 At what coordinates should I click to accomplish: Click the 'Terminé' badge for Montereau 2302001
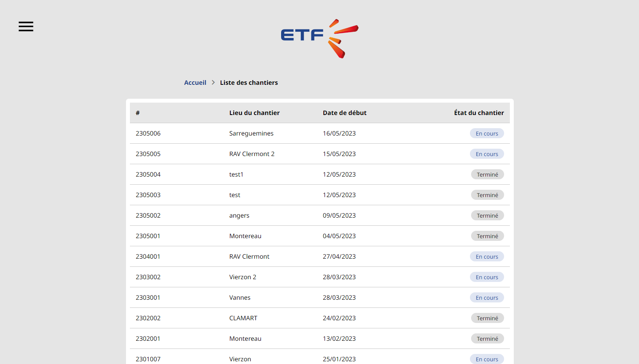(487, 338)
